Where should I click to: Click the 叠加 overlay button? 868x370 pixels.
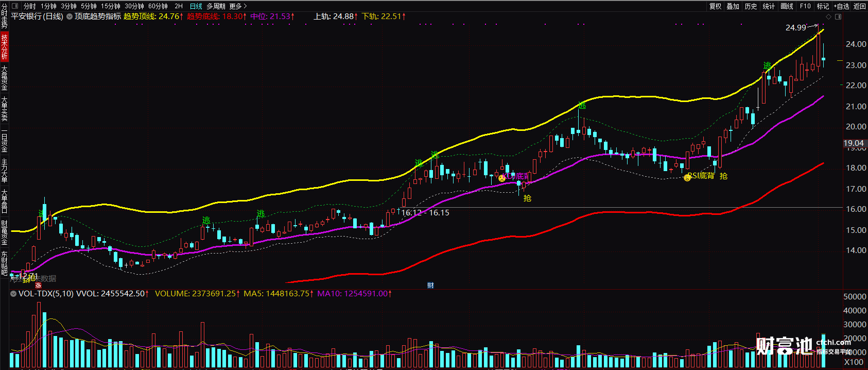(x=733, y=6)
